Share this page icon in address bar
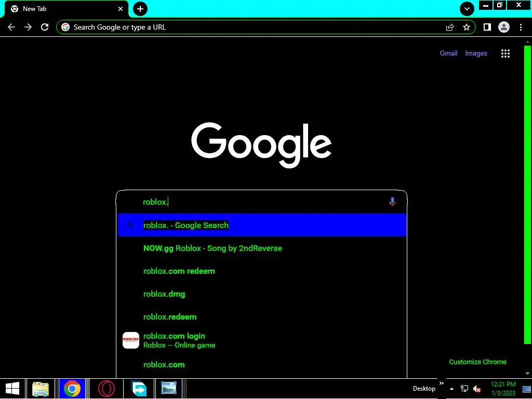 (x=450, y=27)
